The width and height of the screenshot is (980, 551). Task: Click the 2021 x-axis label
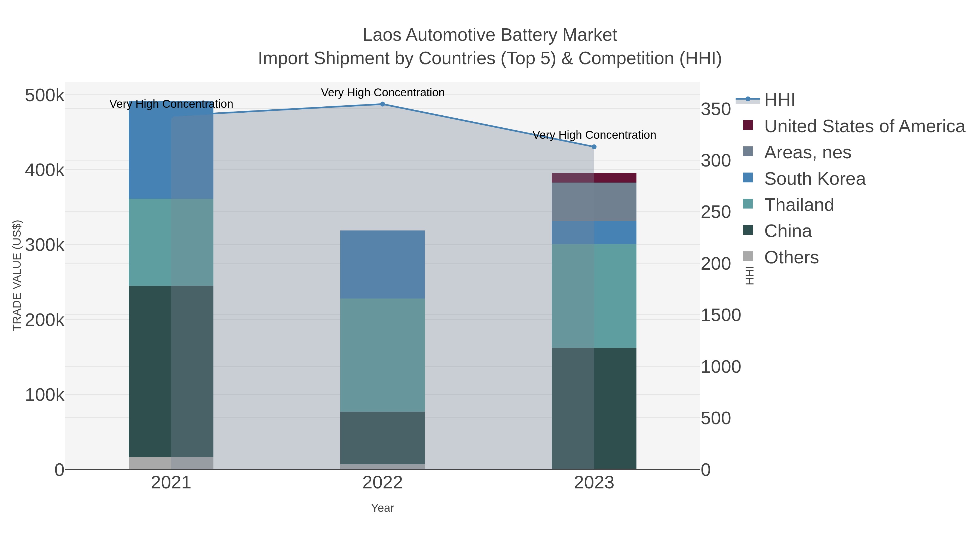point(171,483)
